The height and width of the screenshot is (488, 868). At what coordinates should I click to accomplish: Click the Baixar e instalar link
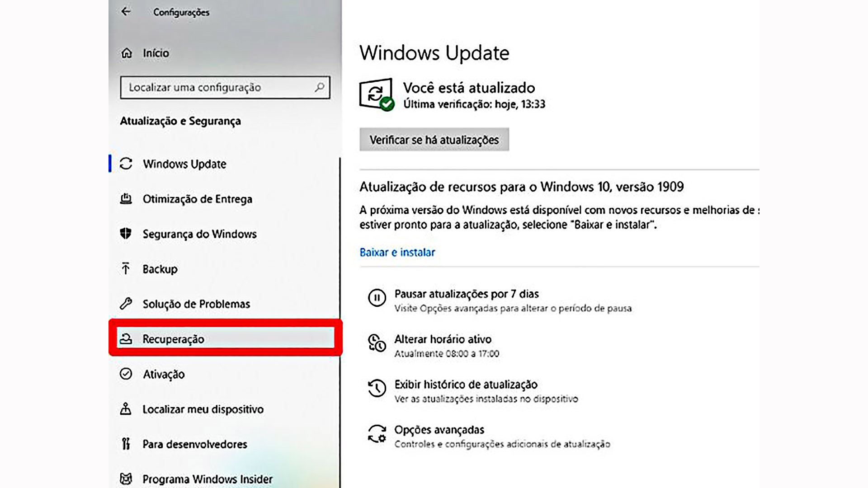coord(397,252)
